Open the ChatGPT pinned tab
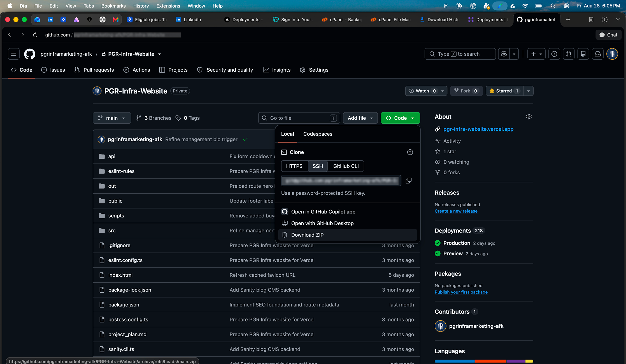This screenshot has height=364, width=626. 103,20
